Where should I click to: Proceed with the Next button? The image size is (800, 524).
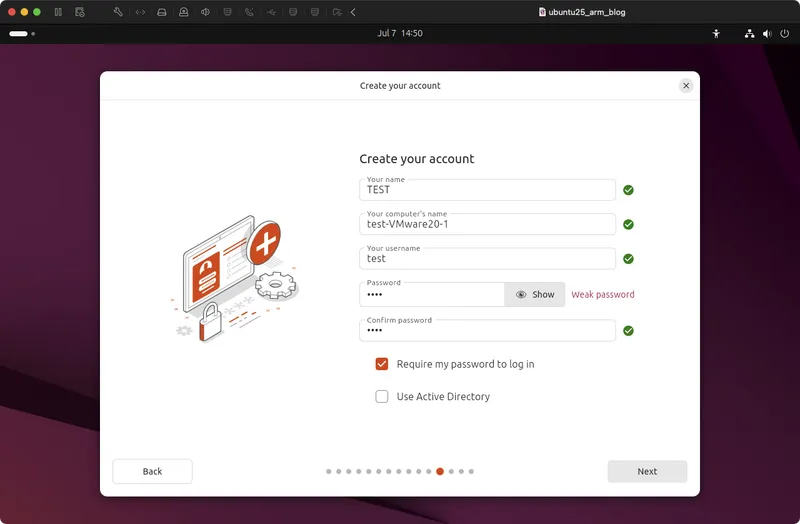pos(647,471)
